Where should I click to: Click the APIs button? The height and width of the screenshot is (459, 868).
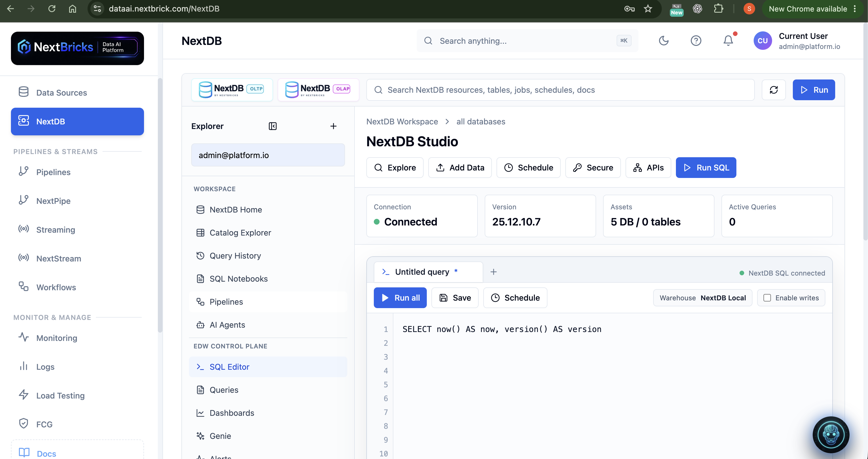648,168
